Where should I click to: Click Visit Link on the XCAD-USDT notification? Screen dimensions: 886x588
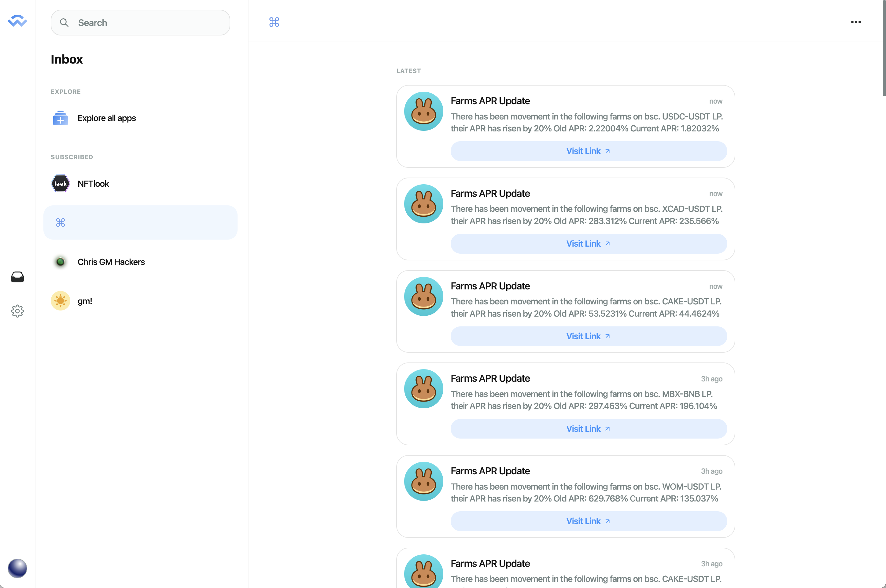pos(588,243)
